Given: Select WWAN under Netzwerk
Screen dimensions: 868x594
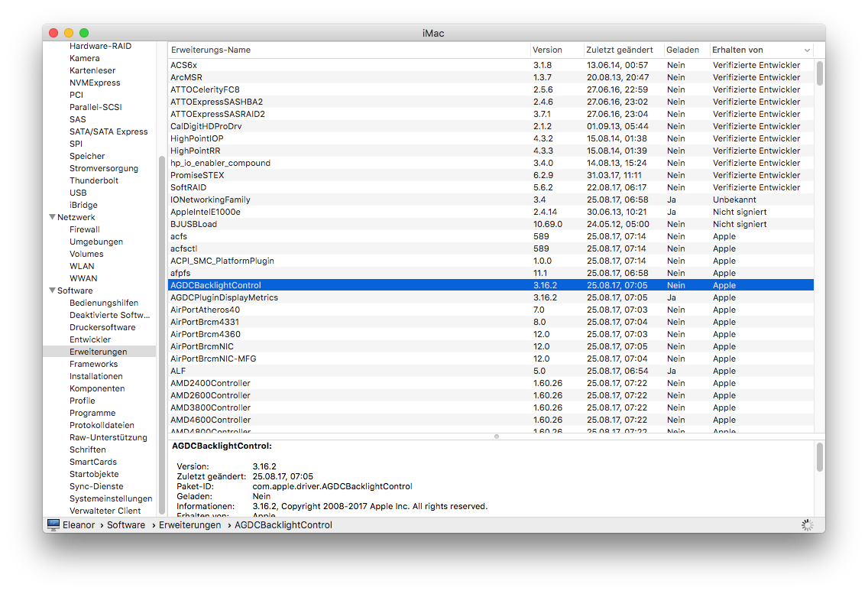Looking at the screenshot, I should pyautogui.click(x=83, y=278).
